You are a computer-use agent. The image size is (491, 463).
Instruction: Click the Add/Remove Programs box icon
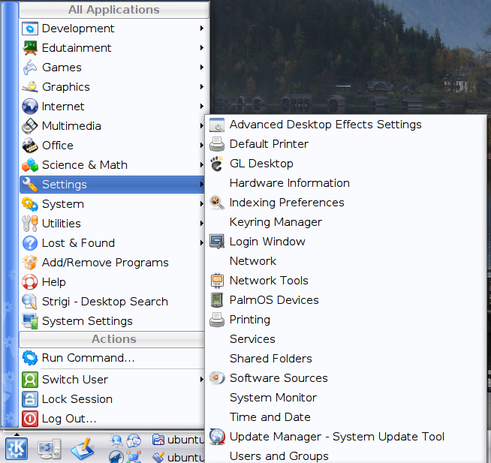[x=30, y=262]
